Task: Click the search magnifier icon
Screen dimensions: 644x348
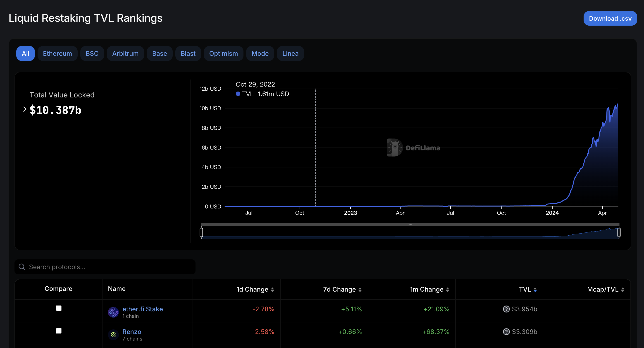Action: [22, 267]
